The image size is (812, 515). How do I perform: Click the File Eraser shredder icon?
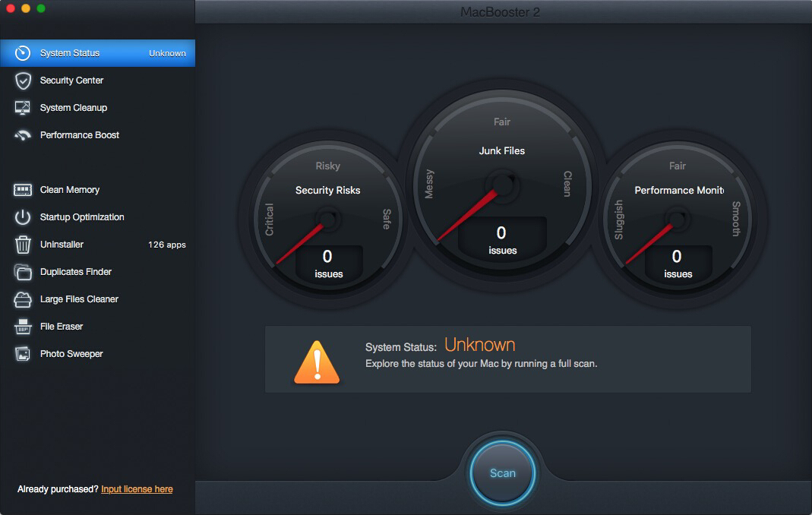(23, 327)
